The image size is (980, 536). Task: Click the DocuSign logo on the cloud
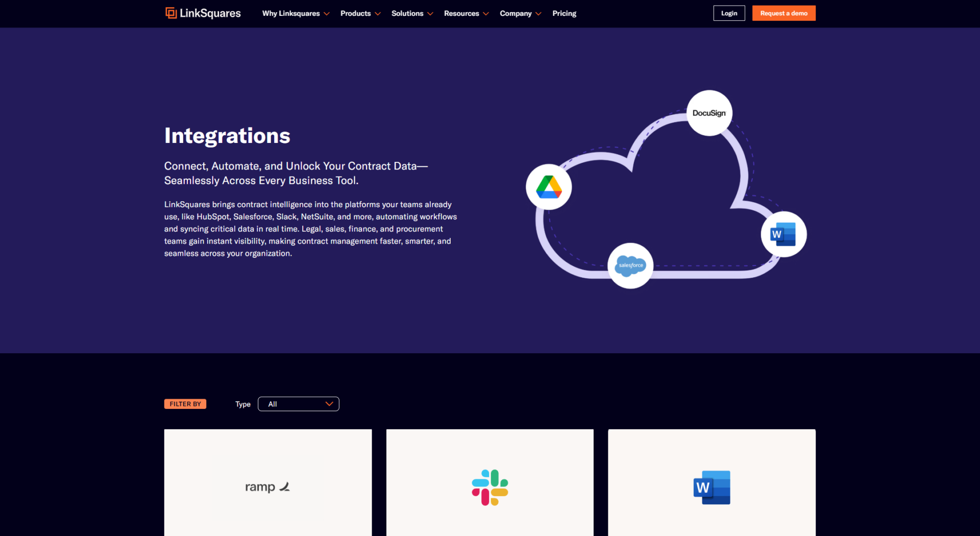pos(709,113)
